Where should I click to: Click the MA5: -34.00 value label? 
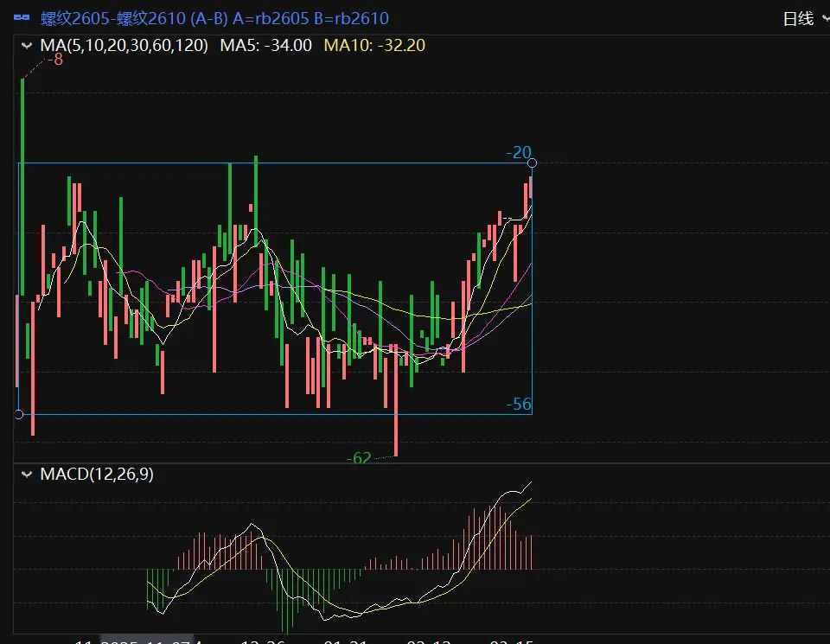tap(265, 45)
